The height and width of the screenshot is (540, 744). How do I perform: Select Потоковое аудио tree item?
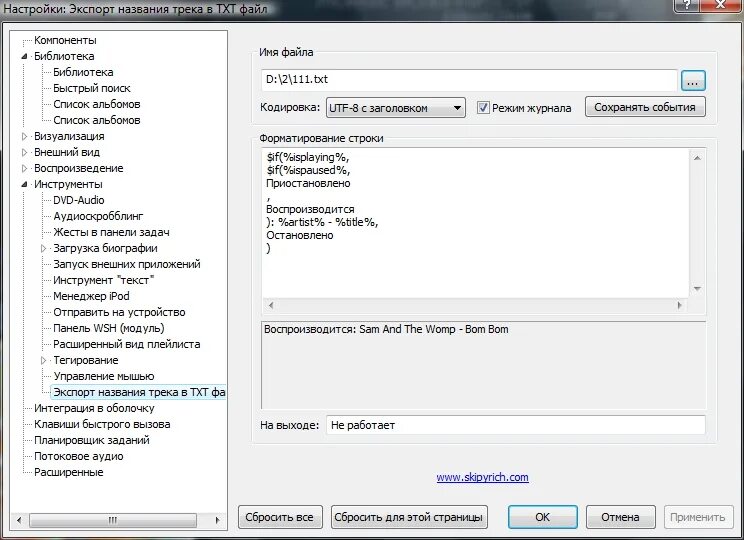tap(79, 456)
